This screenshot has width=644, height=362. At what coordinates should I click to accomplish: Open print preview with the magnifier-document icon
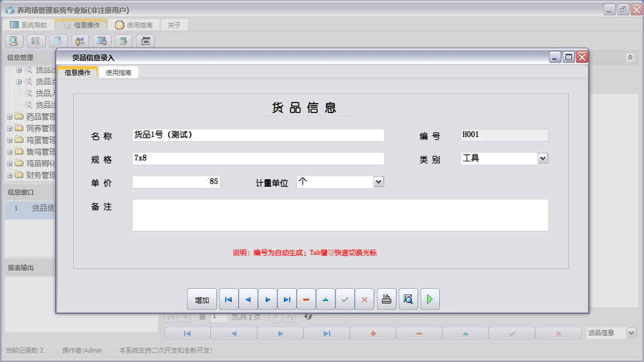408,299
